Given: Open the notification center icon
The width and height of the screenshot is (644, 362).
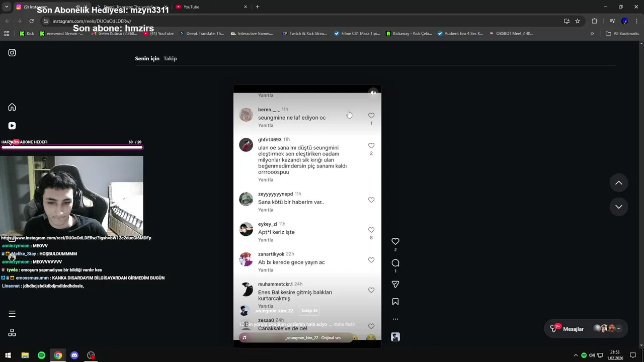Looking at the screenshot, I should coord(633,355).
